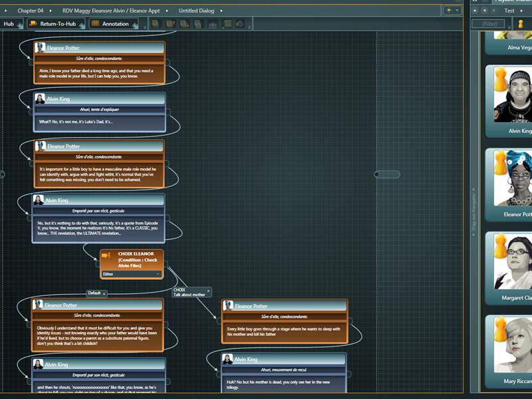Viewport: 532px width, 399px height.
Task: Click the fit-to-size frame icon
Action: 227,24
